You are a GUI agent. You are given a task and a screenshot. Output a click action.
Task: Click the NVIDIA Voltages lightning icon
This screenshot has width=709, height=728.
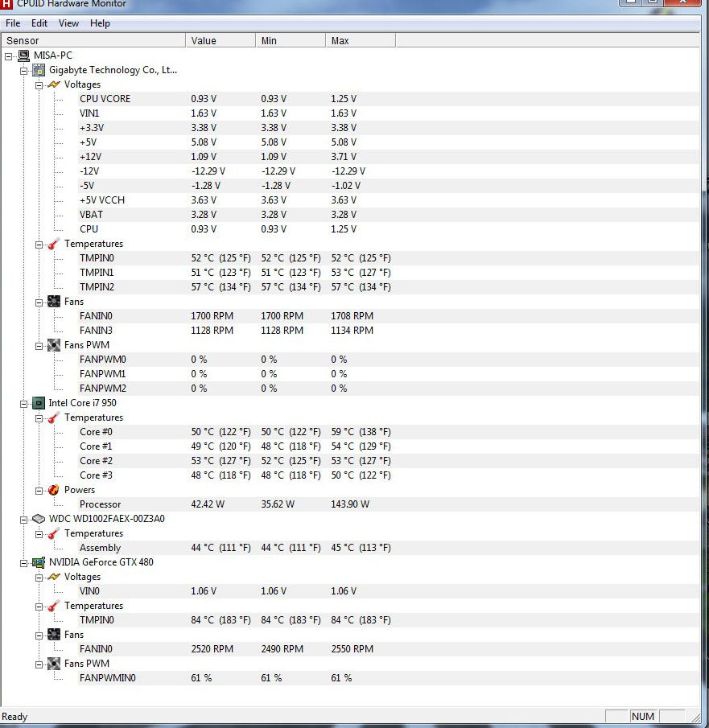[x=54, y=577]
